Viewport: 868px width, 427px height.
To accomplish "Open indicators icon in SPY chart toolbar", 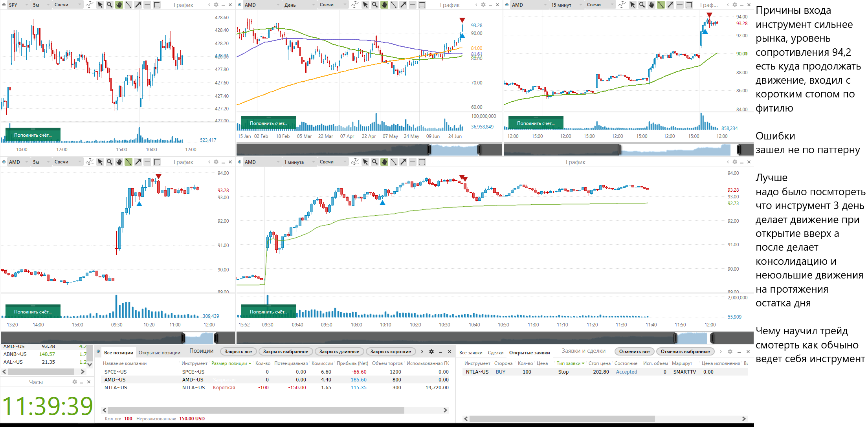I will click(x=90, y=5).
